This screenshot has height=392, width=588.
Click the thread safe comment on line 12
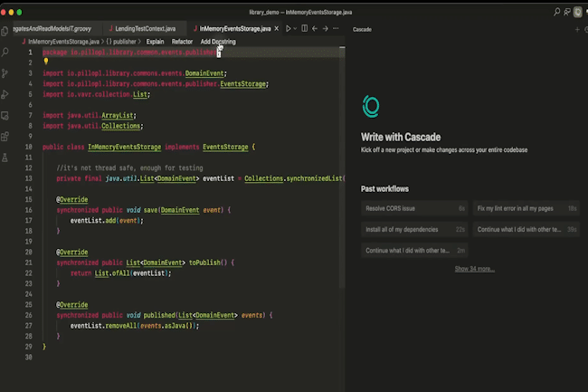pyautogui.click(x=129, y=167)
